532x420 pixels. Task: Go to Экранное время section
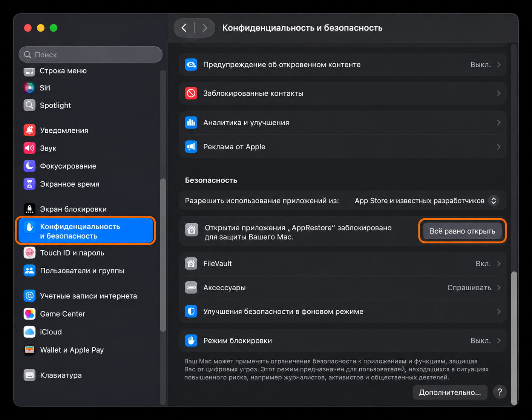(x=69, y=184)
